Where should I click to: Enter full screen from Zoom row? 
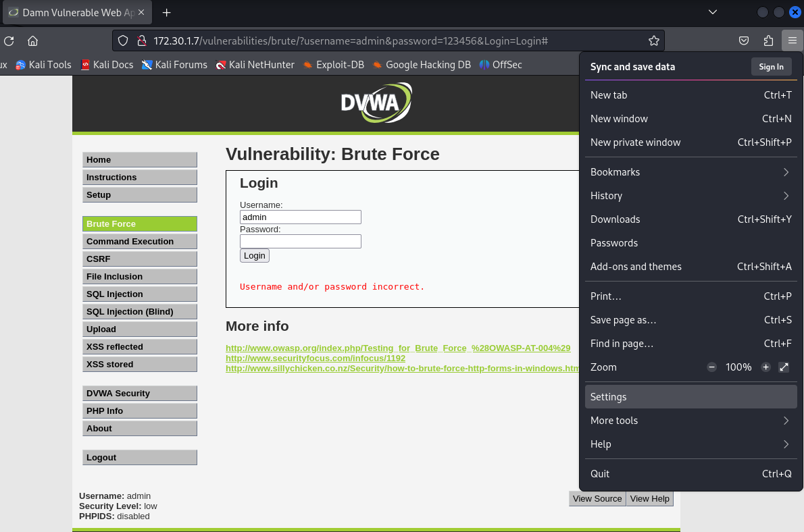click(784, 367)
